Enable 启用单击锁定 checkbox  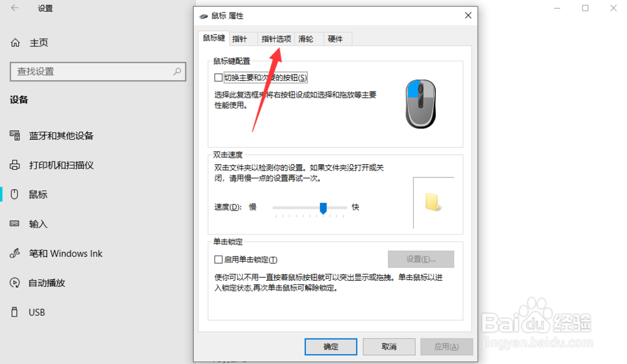(218, 260)
